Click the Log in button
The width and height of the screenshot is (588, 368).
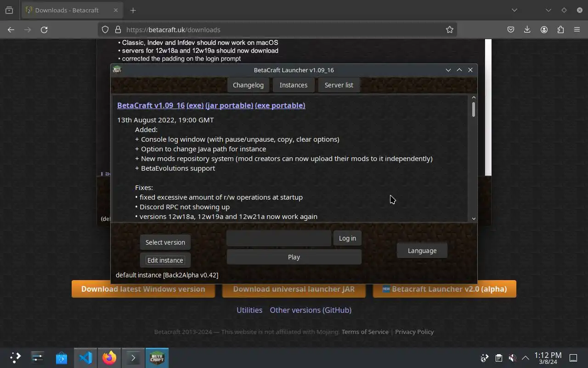point(347,238)
